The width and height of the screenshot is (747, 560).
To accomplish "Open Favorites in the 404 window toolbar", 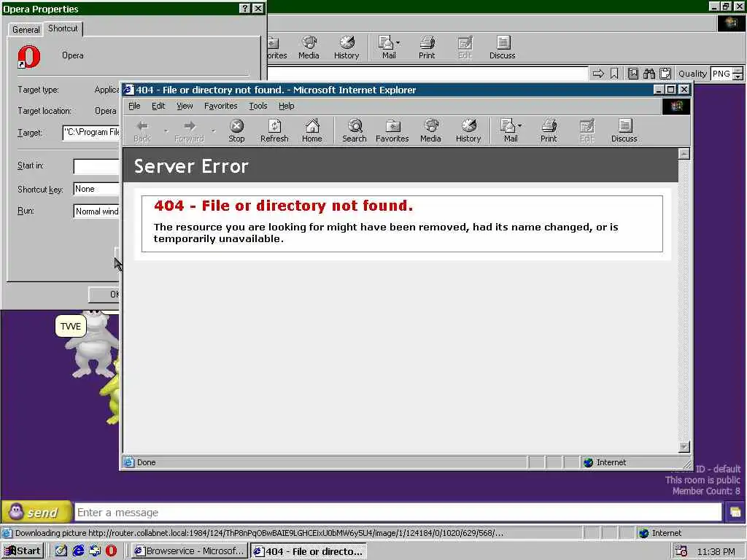I will [x=392, y=131].
